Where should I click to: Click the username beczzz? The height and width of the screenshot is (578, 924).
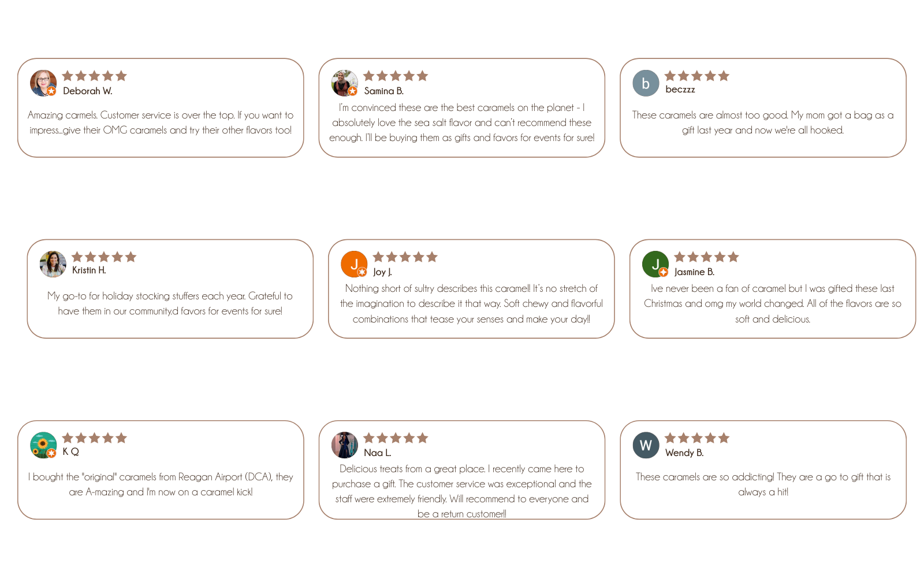(x=680, y=90)
